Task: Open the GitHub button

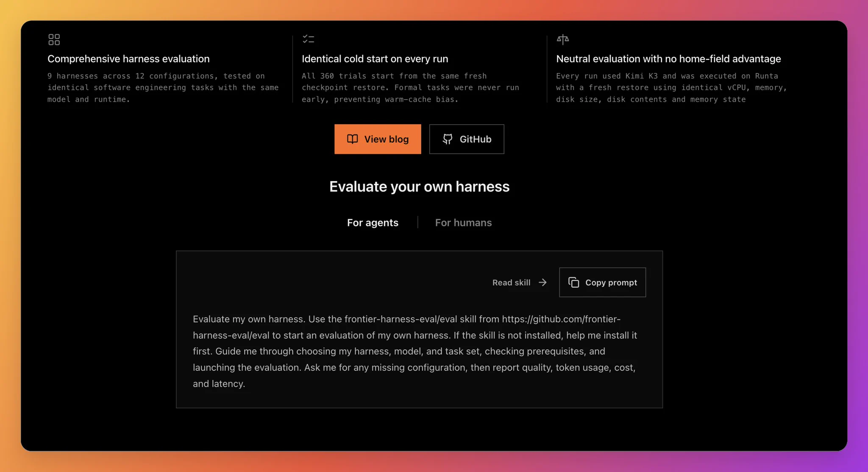Action: click(x=467, y=139)
